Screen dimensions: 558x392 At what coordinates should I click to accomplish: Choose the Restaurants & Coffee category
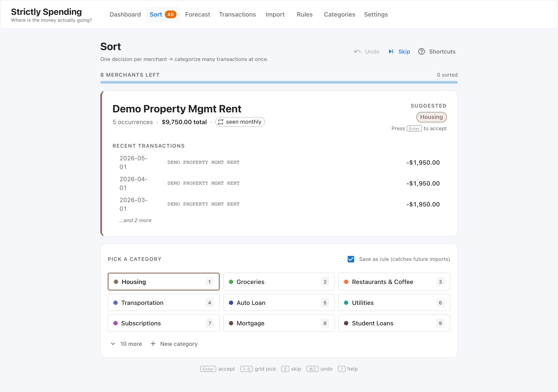[x=394, y=282]
